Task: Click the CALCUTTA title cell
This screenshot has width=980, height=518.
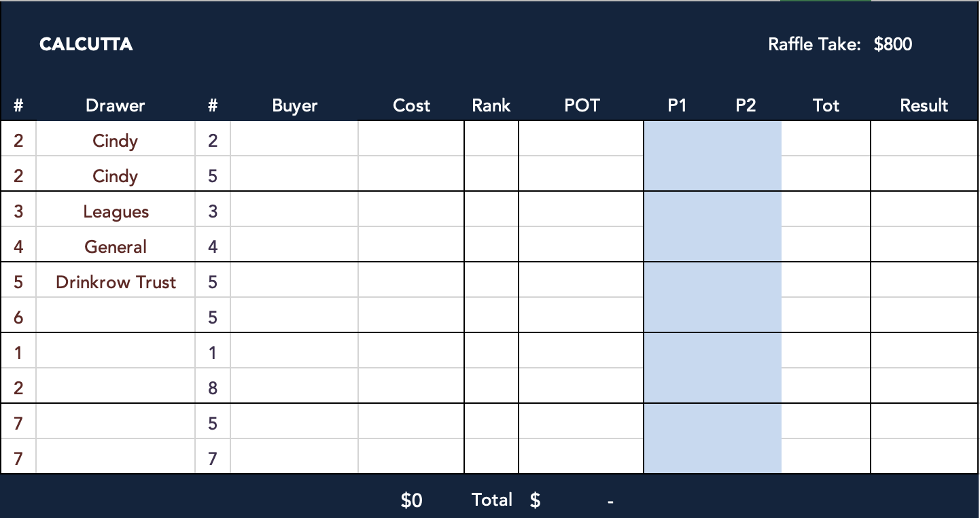Action: pyautogui.click(x=86, y=45)
